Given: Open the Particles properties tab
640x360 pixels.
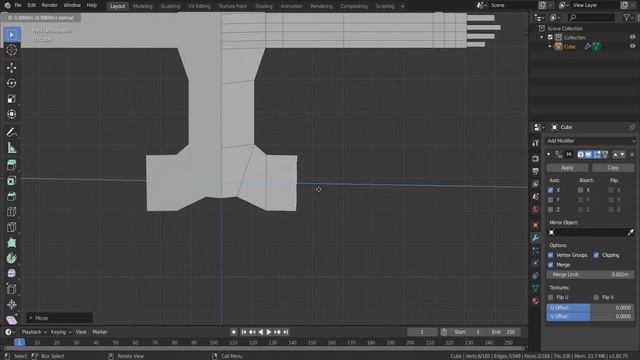Looking at the screenshot, I should coord(536,251).
